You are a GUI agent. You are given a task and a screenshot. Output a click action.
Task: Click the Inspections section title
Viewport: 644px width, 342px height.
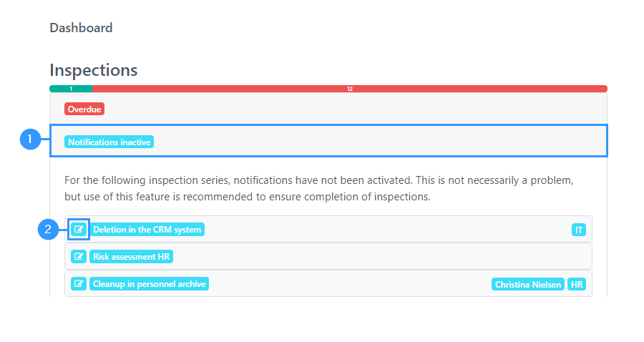pos(94,70)
